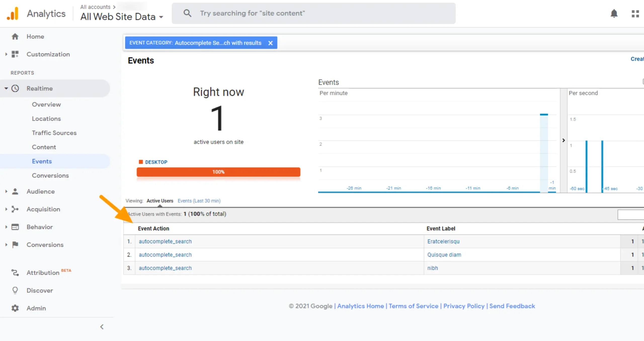Click the Behavior icon in the sidebar
644x341 pixels.
coord(15,227)
